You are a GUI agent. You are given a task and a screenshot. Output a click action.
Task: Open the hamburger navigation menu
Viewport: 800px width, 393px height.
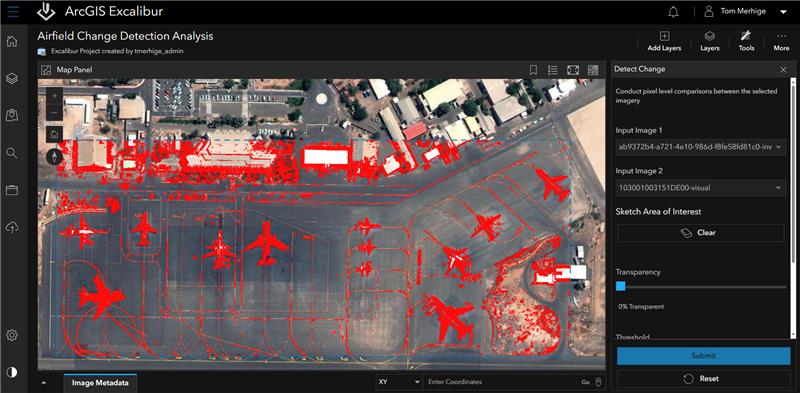coord(13,11)
